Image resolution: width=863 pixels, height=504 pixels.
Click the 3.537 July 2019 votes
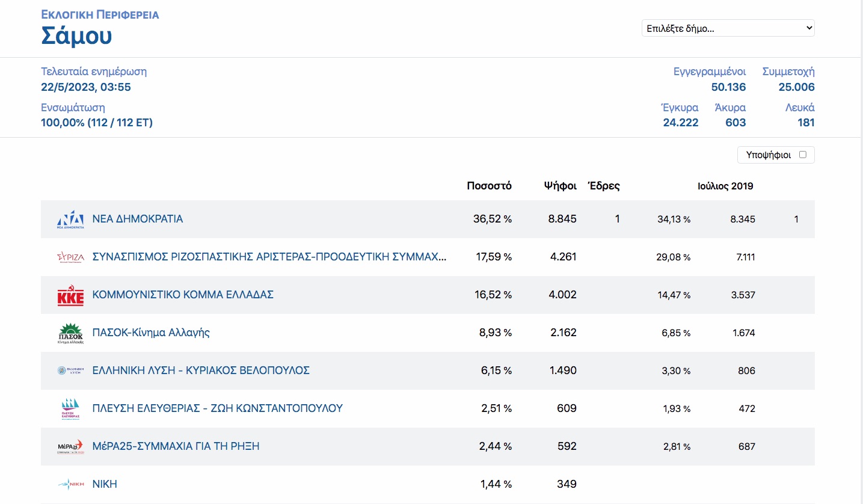tap(743, 295)
